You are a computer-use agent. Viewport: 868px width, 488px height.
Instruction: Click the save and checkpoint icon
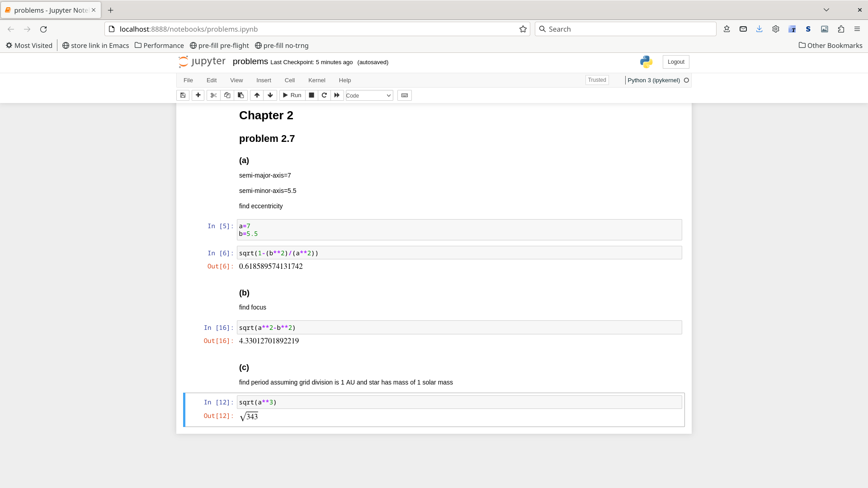(183, 95)
